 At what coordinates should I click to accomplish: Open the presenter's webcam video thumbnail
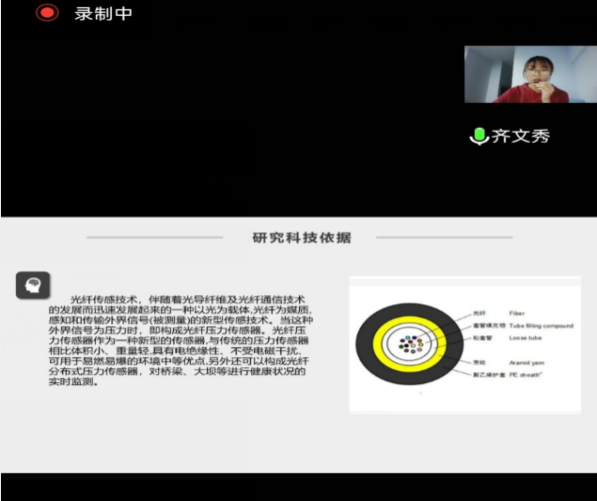(x=530, y=74)
